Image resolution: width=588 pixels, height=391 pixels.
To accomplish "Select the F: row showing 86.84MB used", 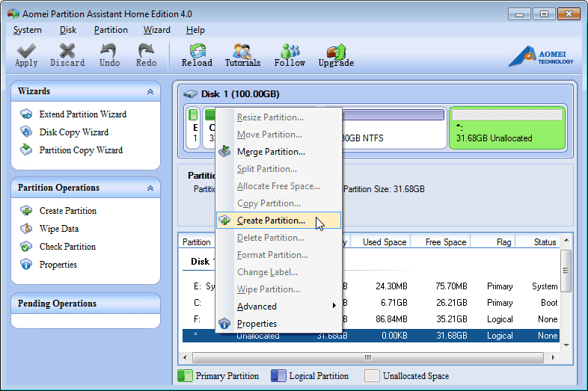I will click(x=371, y=319).
